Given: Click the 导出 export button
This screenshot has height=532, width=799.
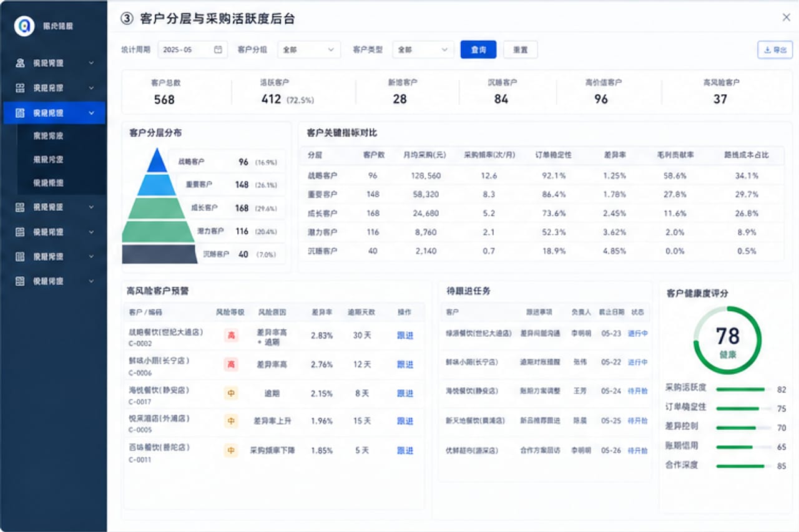Looking at the screenshot, I should (x=775, y=50).
